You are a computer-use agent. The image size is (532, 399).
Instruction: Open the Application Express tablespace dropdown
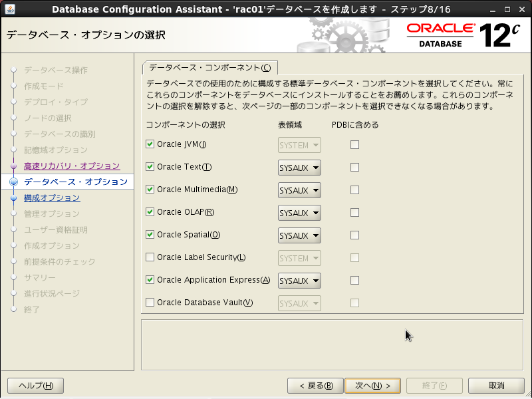point(299,281)
